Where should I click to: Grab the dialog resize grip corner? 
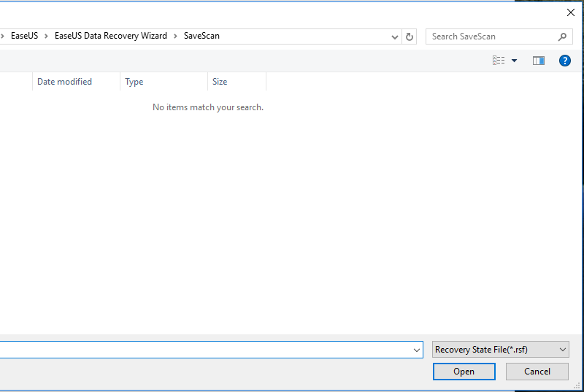577,386
